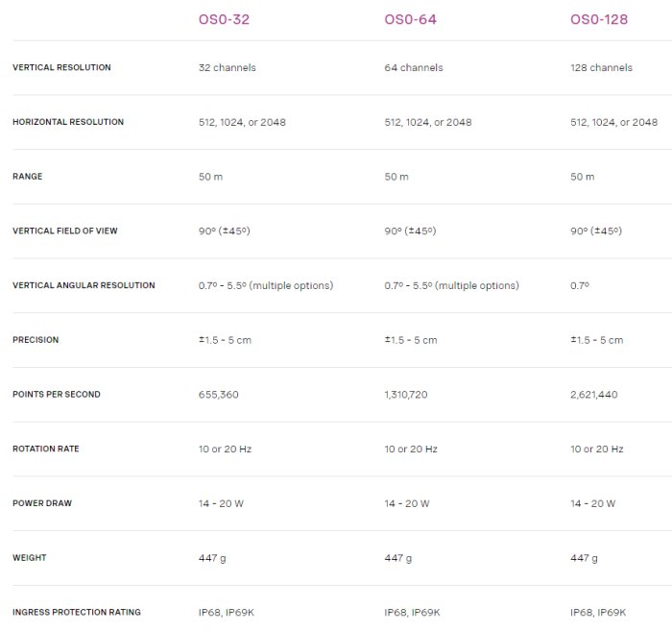The image size is (672, 631).
Task: Click the 655,360 points per second value
Action: click(218, 395)
